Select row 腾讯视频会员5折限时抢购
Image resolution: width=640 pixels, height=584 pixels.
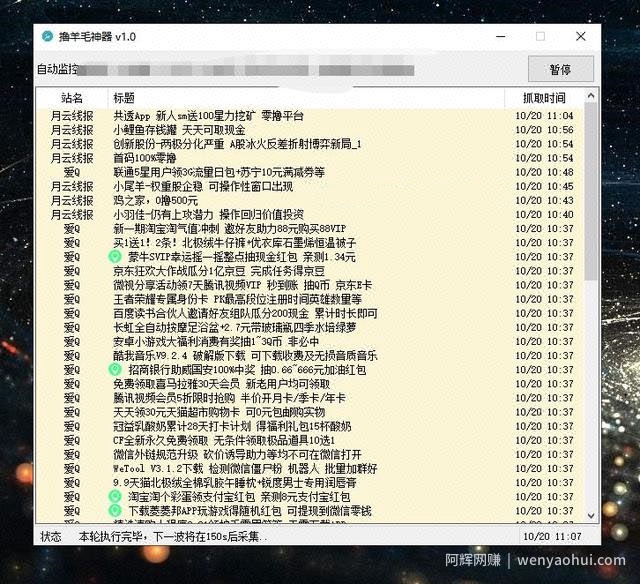[x=310, y=398]
